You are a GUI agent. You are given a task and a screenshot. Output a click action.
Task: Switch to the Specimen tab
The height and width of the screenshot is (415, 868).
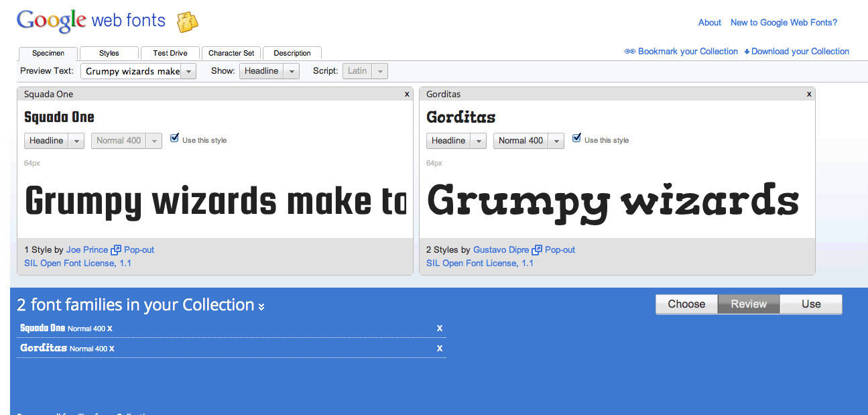point(48,53)
